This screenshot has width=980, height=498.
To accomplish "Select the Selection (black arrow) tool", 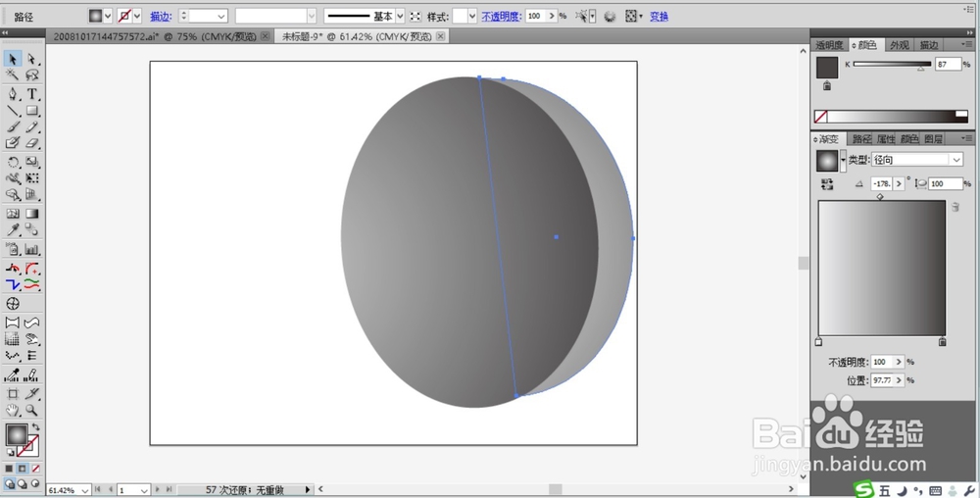I will [x=13, y=59].
